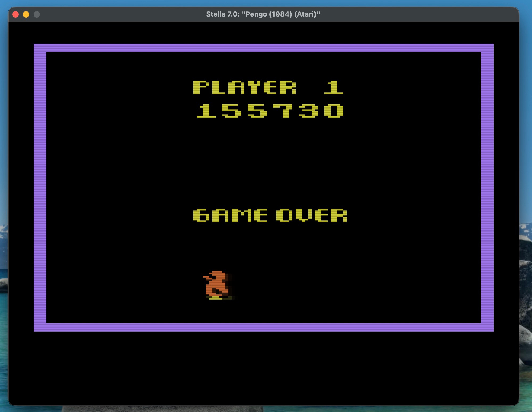Screen dimensions: 532x412
Task: Click the GAME word in game over text
Action: [x=230, y=215]
